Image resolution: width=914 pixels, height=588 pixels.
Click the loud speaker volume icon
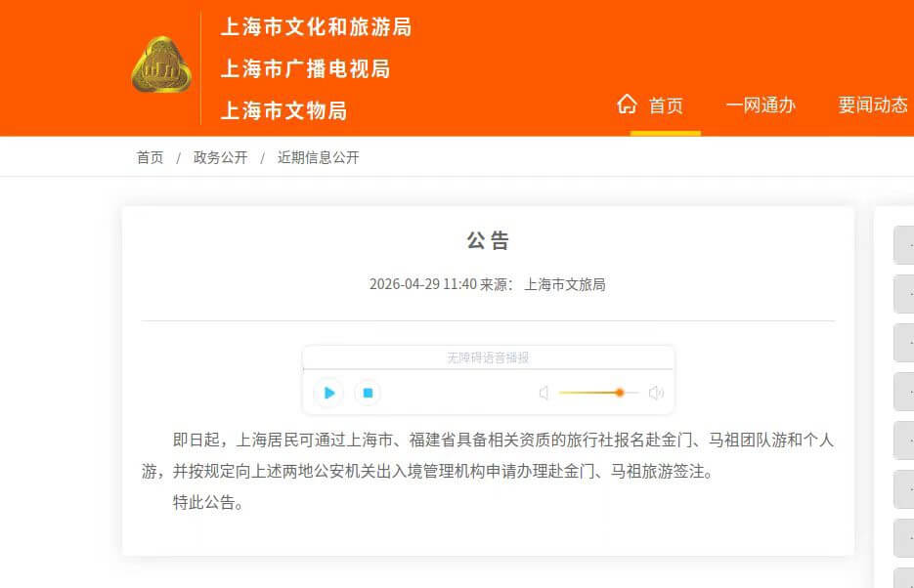point(656,393)
